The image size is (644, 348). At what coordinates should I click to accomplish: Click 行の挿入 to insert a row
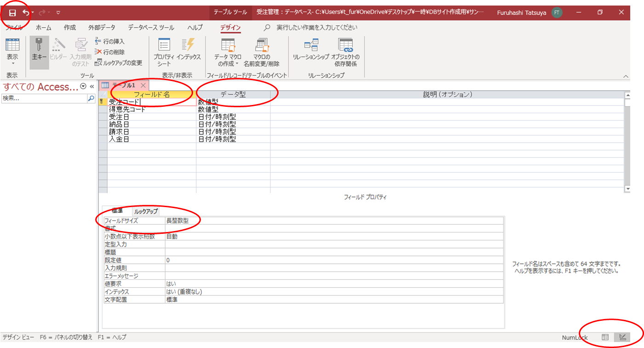click(x=109, y=41)
